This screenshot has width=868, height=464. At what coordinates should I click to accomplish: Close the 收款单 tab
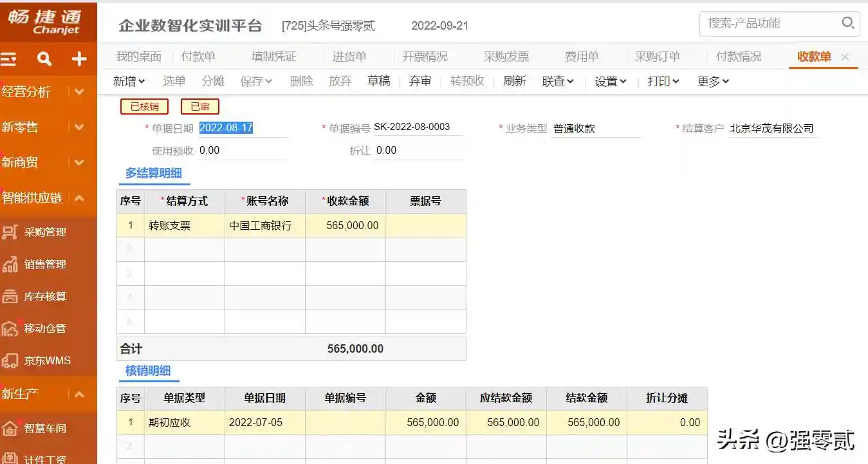pyautogui.click(x=845, y=57)
